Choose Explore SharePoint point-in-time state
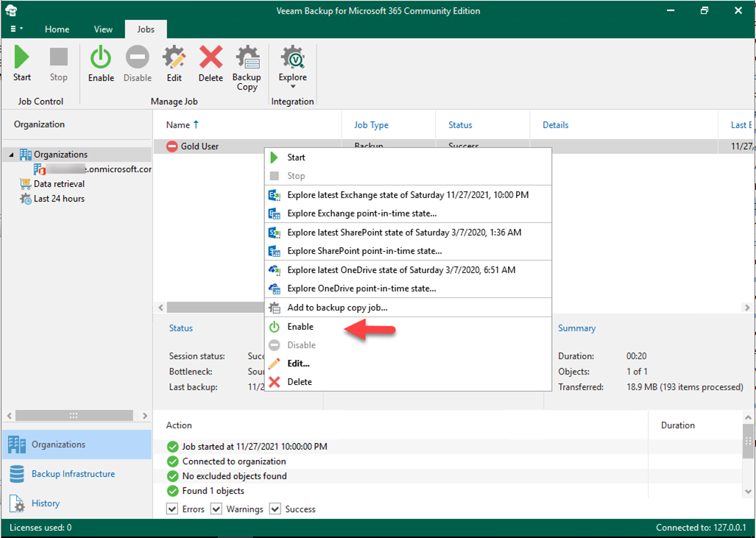Image resolution: width=756 pixels, height=538 pixels. point(408,251)
